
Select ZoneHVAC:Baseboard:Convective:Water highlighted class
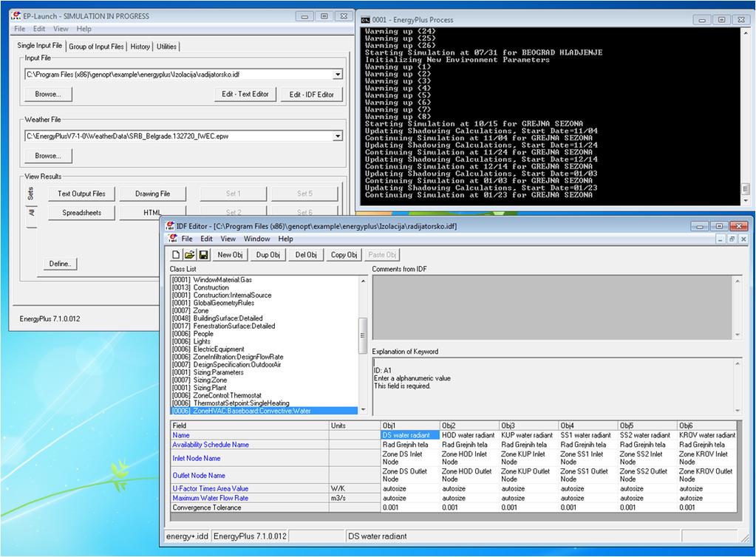[x=265, y=411]
